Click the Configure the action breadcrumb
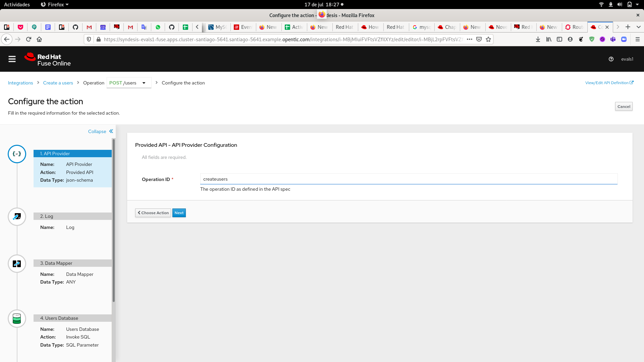 pos(183,83)
